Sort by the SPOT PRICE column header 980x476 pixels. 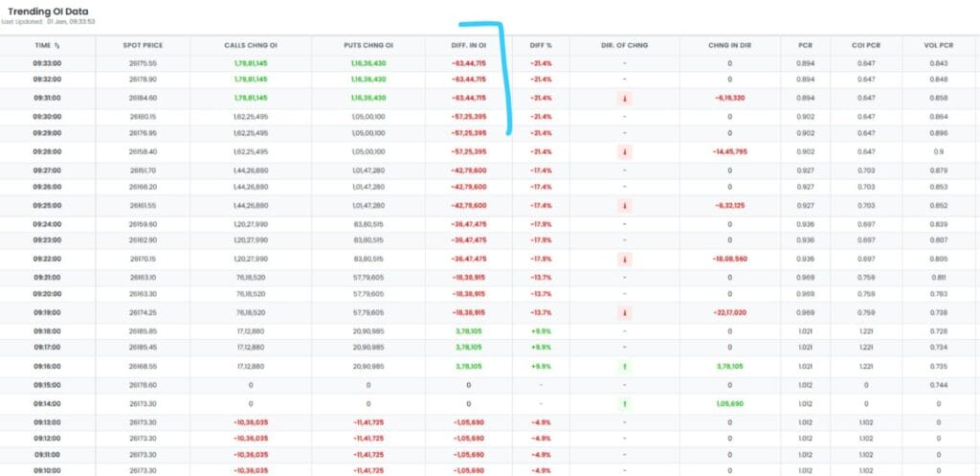[144, 45]
